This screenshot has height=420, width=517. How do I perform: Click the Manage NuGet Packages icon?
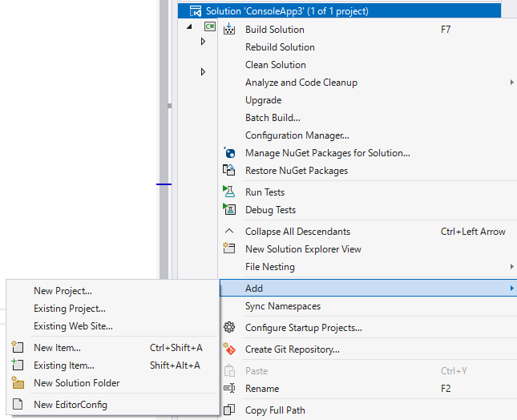[229, 152]
